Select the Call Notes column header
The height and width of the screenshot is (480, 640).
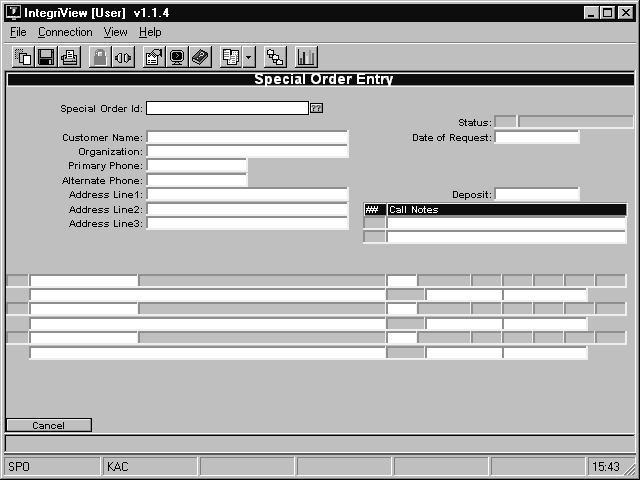click(x=505, y=210)
